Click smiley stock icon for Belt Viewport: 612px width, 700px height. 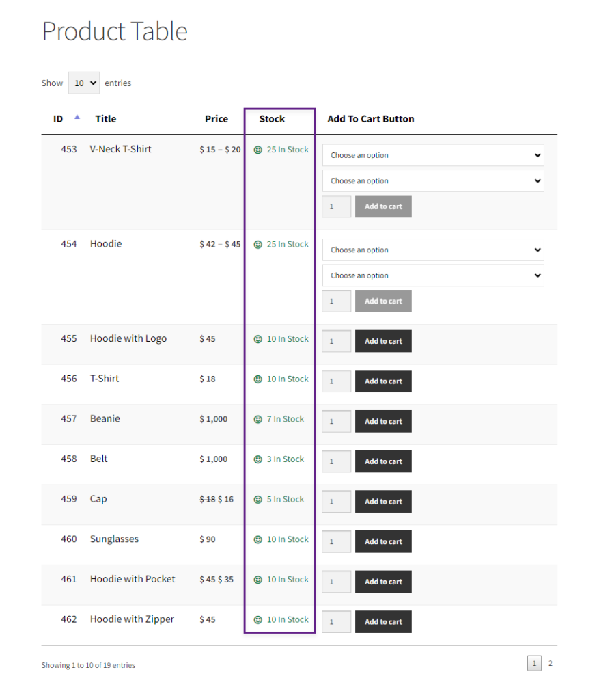[x=258, y=459]
